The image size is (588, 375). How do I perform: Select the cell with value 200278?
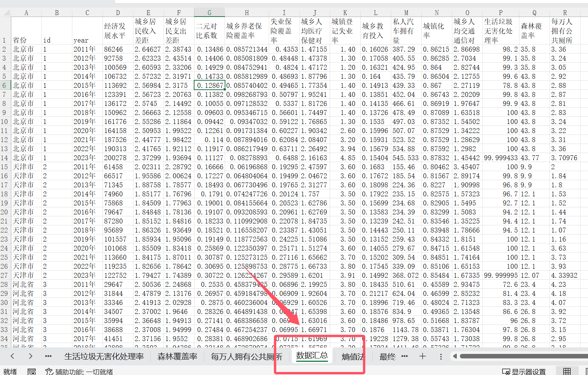point(118,158)
